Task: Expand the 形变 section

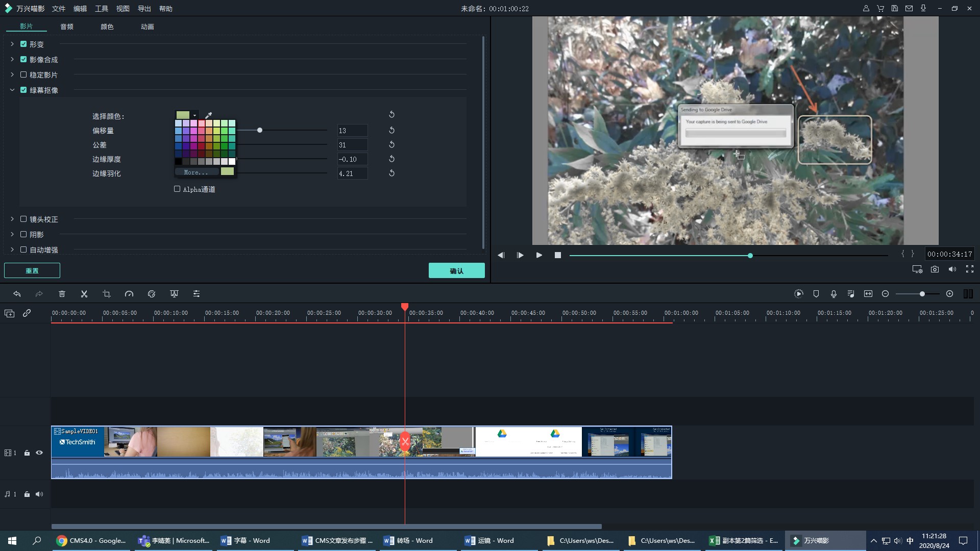Action: point(12,44)
